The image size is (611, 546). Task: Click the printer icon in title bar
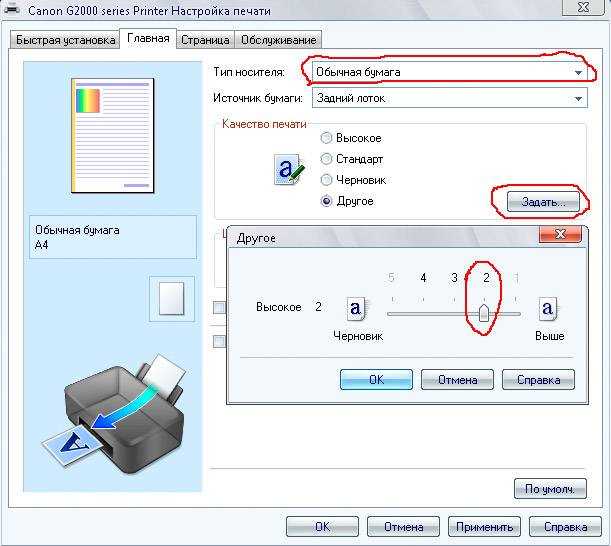(x=11, y=8)
